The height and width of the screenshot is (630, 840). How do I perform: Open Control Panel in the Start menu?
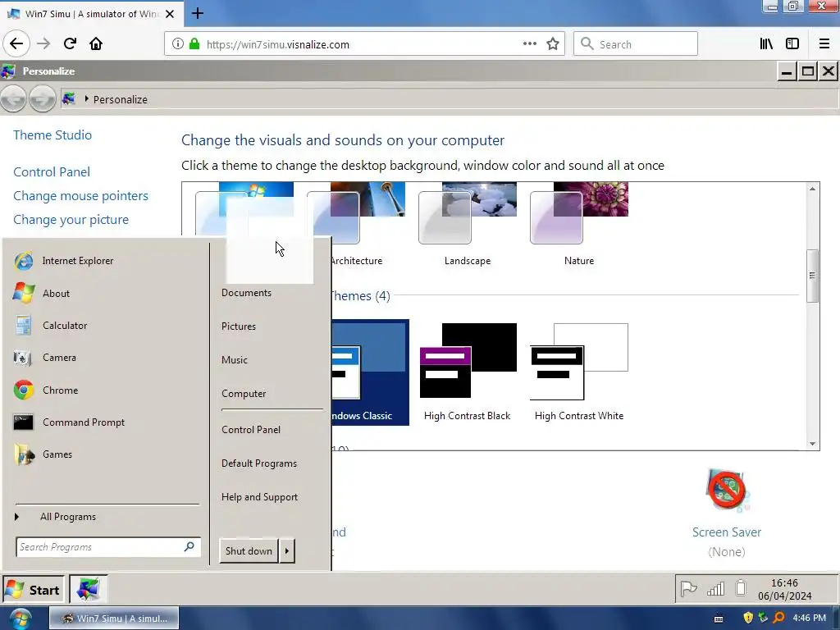tap(251, 430)
